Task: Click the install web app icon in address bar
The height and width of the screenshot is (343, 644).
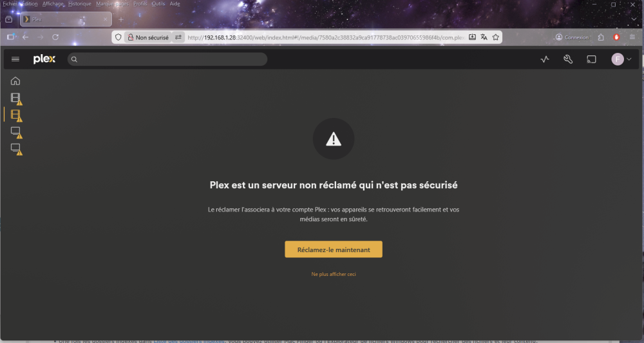Action: tap(472, 37)
